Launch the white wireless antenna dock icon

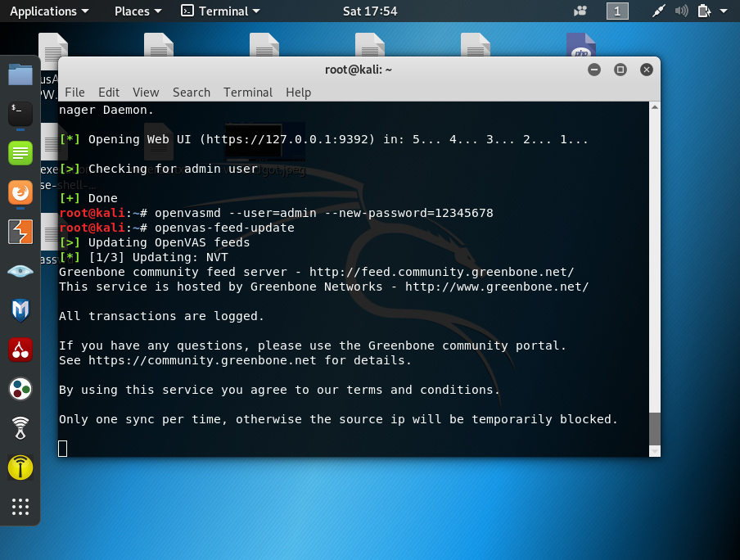[x=20, y=428]
